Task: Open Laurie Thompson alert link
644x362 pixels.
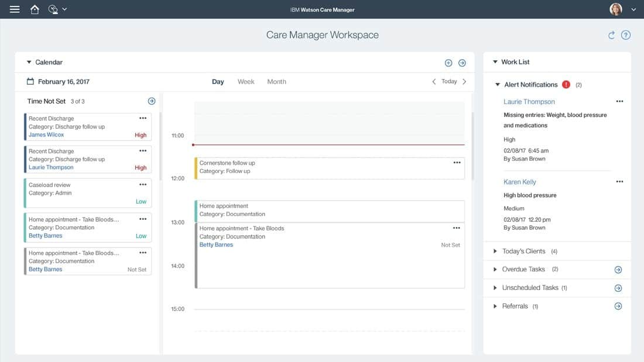Action: [529, 101]
